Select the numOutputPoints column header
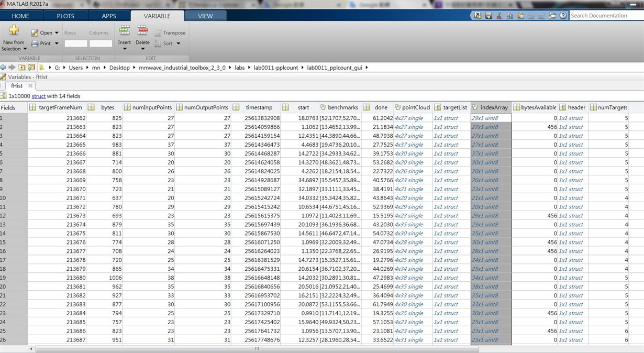The width and height of the screenshot is (644, 353). pos(203,107)
